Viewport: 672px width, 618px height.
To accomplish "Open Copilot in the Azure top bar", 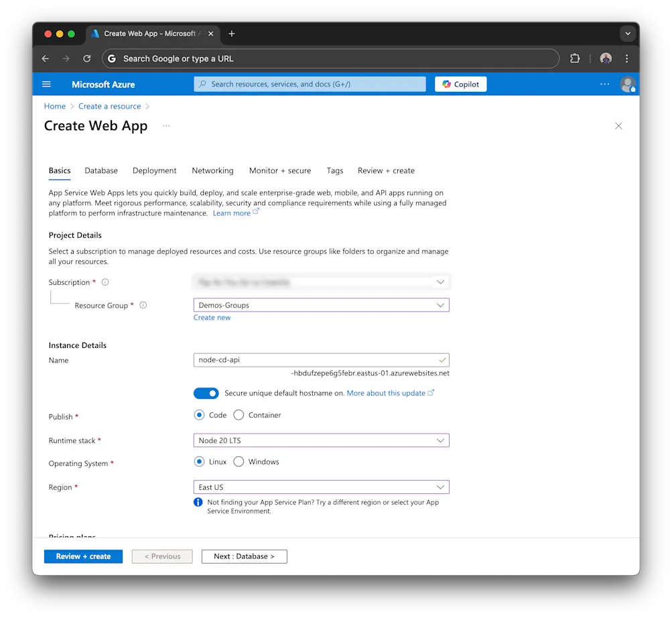I will pos(460,84).
